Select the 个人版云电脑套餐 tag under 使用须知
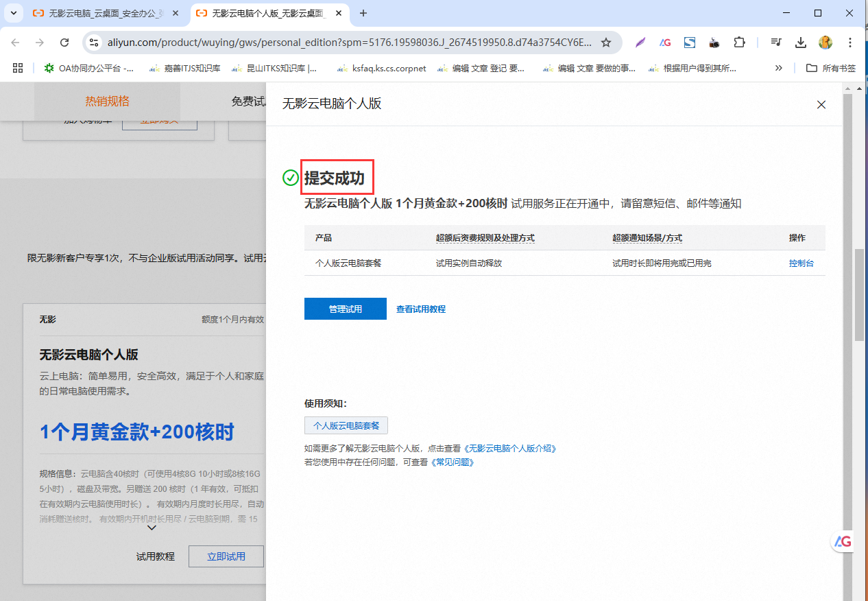 tap(346, 425)
